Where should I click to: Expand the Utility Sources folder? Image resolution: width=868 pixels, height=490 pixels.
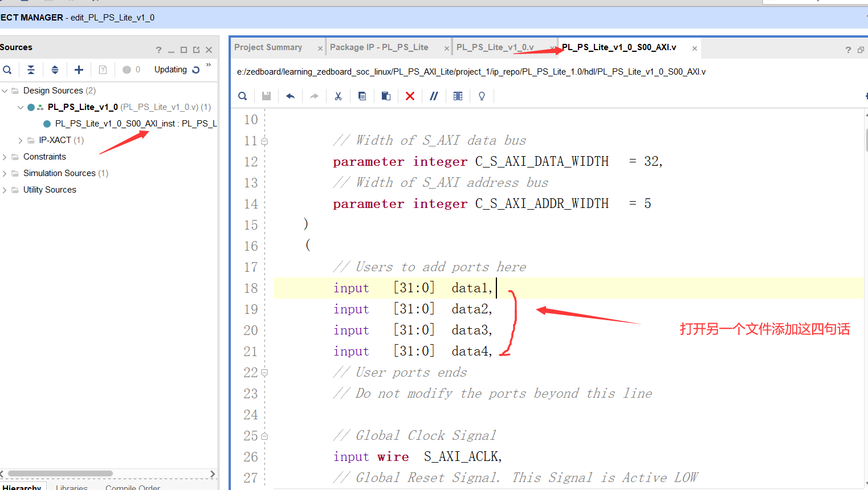tap(5, 190)
